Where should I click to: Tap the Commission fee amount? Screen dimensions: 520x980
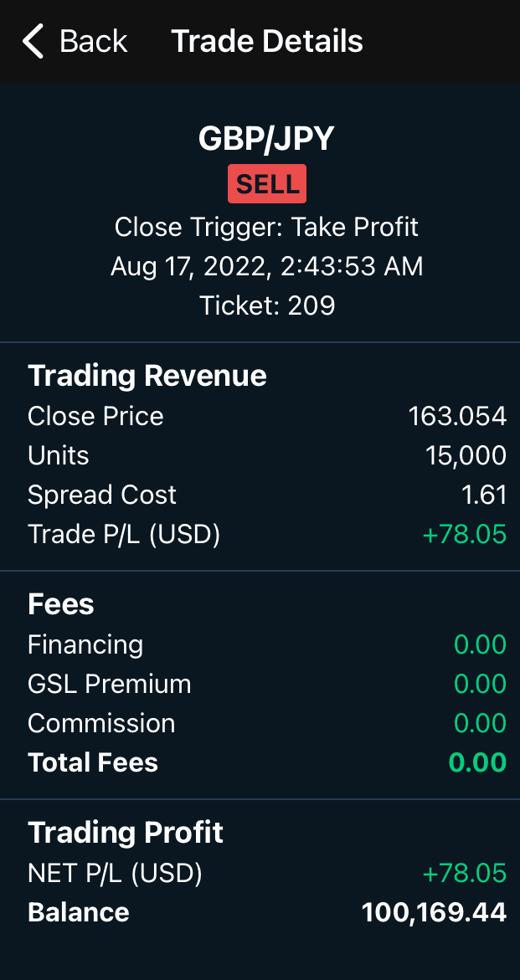point(480,723)
